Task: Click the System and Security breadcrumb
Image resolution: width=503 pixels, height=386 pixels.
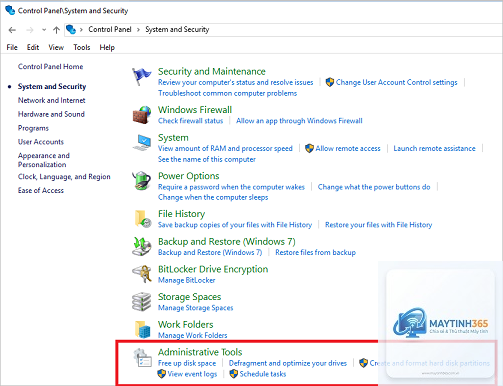Action: tap(177, 29)
